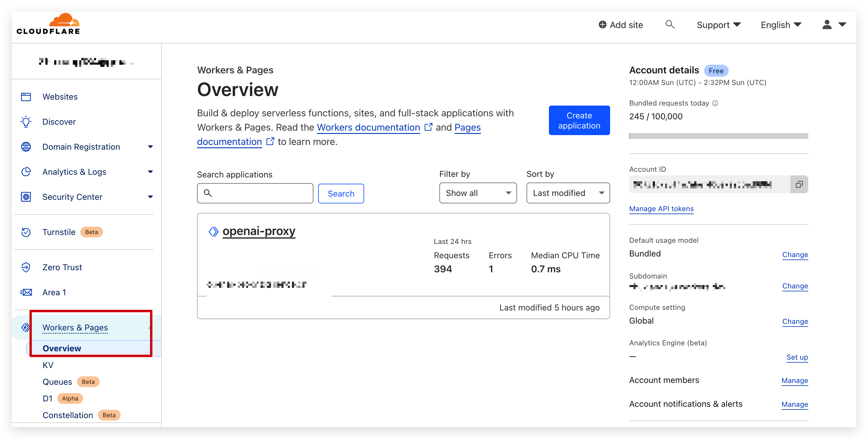Screen dimensions: 868x439
Task: Click the Security Center icon
Action: click(x=26, y=197)
